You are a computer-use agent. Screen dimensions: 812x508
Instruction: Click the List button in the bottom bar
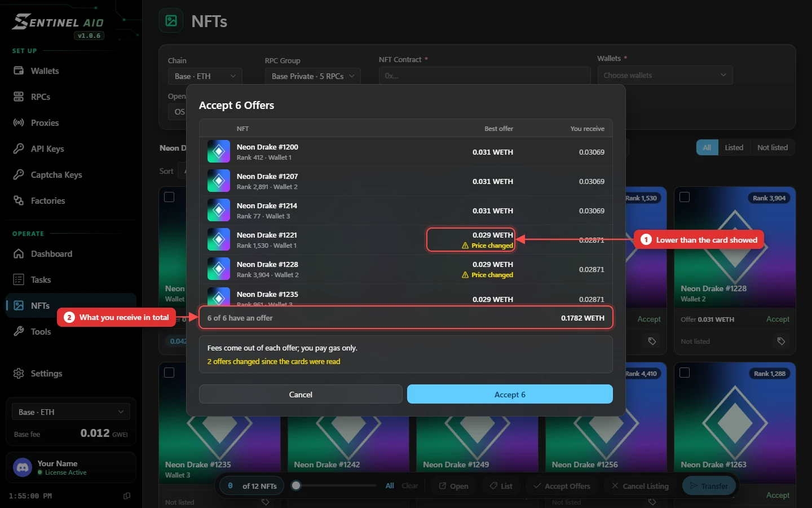tap(501, 486)
